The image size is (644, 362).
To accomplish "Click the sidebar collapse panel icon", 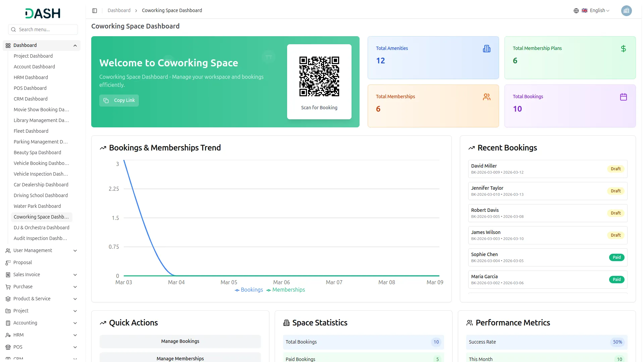I will [x=95, y=10].
